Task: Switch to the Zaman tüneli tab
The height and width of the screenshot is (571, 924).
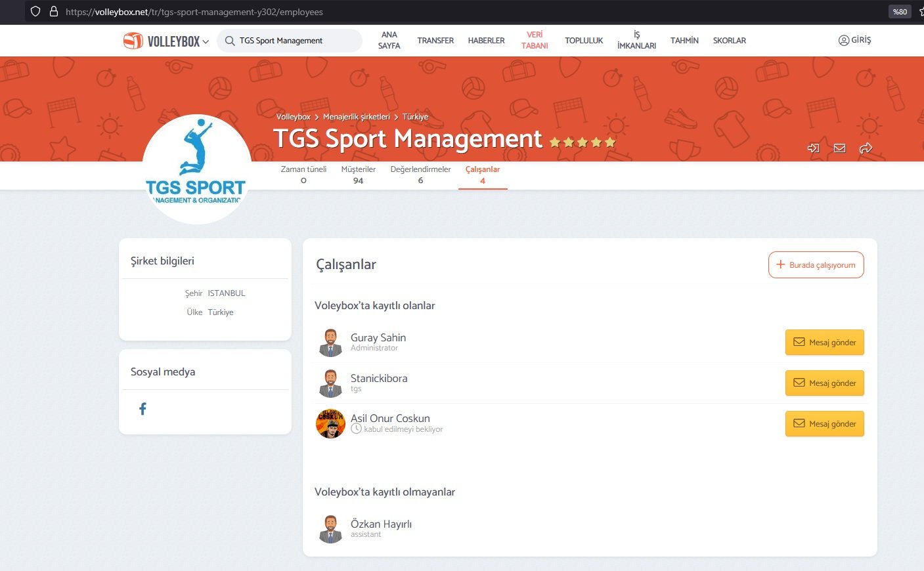Action: point(303,175)
